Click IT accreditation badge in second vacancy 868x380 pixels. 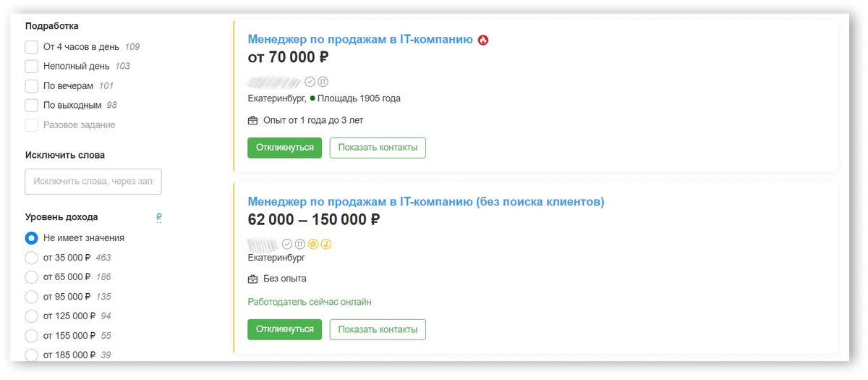click(x=299, y=244)
